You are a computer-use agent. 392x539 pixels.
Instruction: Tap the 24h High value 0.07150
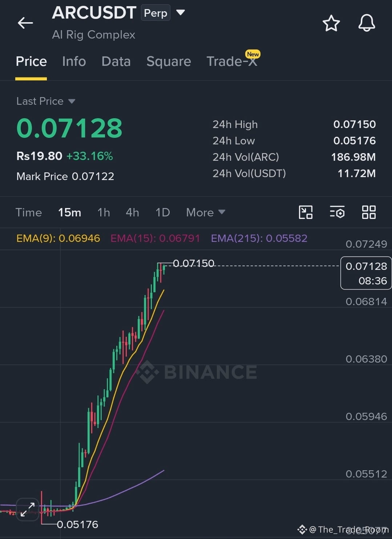click(355, 124)
